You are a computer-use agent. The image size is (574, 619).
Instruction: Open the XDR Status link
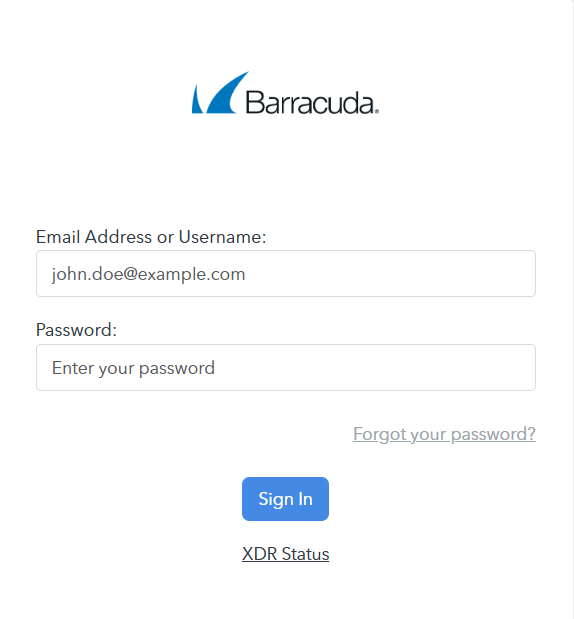pyautogui.click(x=285, y=554)
